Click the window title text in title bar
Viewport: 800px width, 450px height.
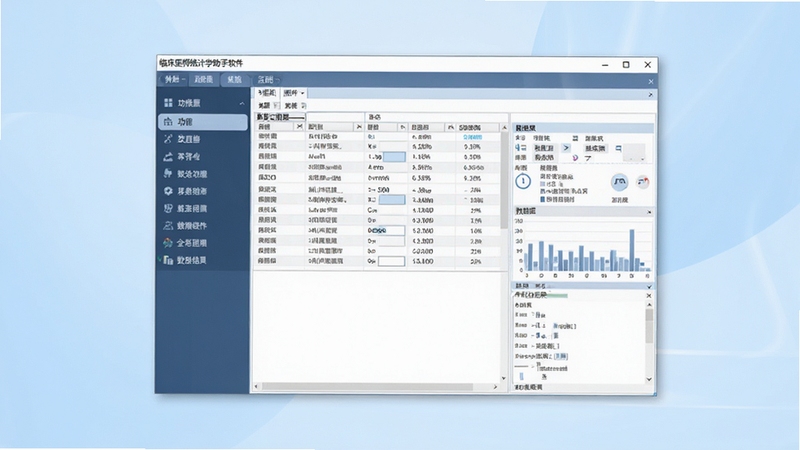click(201, 63)
